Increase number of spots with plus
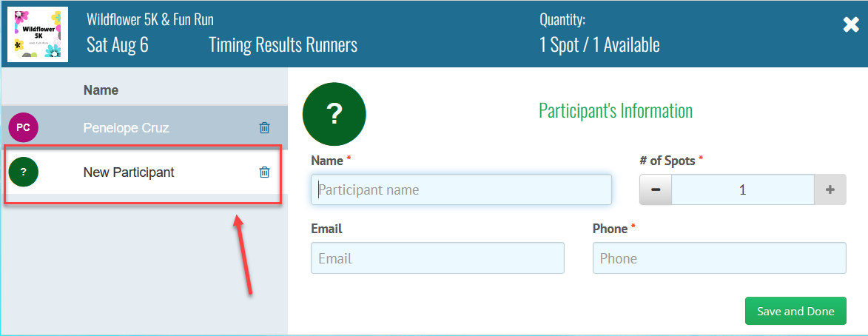Image resolution: width=868 pixels, height=336 pixels. pyautogui.click(x=830, y=189)
